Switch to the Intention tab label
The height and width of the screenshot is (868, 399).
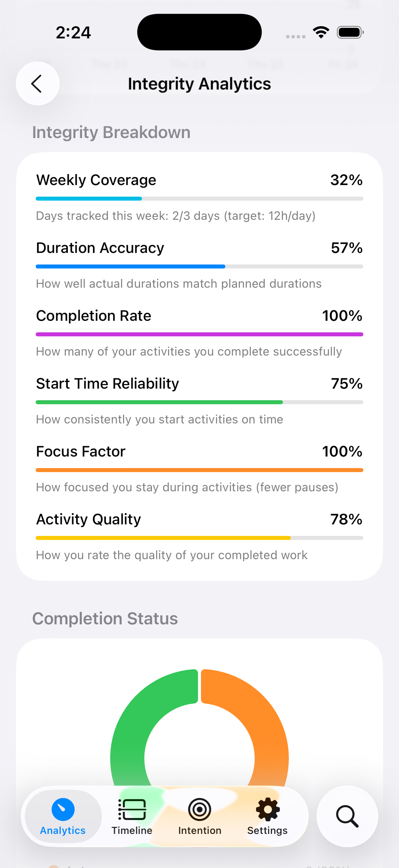[200, 831]
